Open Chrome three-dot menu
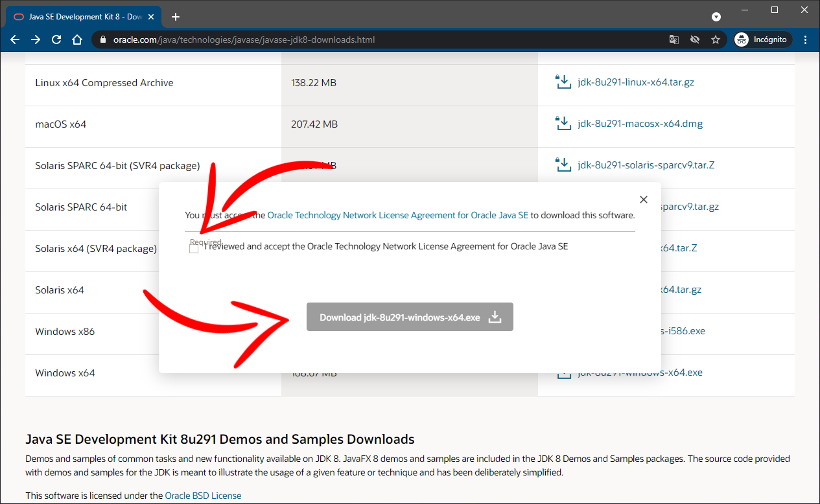 [806, 40]
